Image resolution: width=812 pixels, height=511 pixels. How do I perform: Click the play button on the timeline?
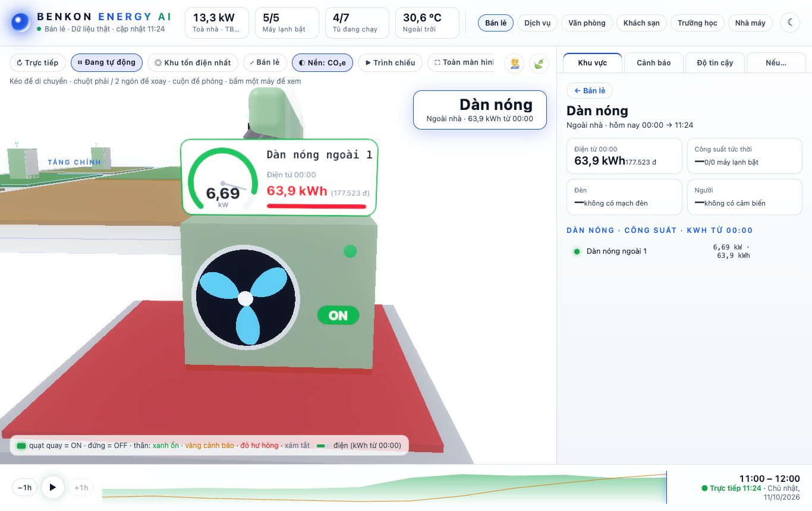[x=53, y=487]
